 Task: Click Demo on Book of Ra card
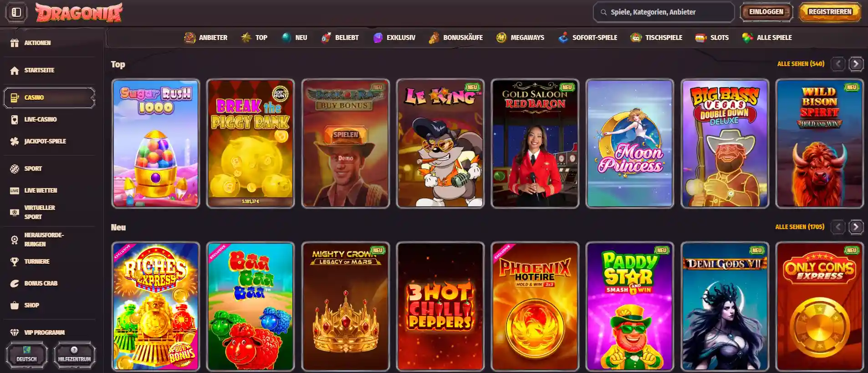tap(346, 158)
